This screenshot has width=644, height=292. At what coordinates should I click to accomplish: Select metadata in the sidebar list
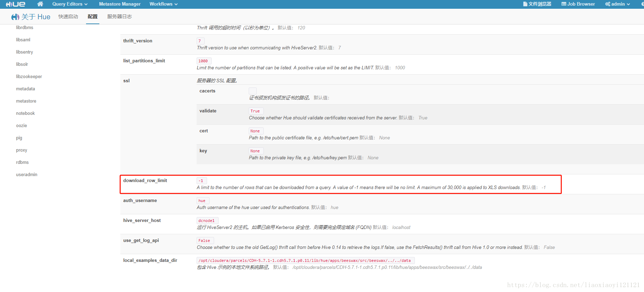coord(26,89)
